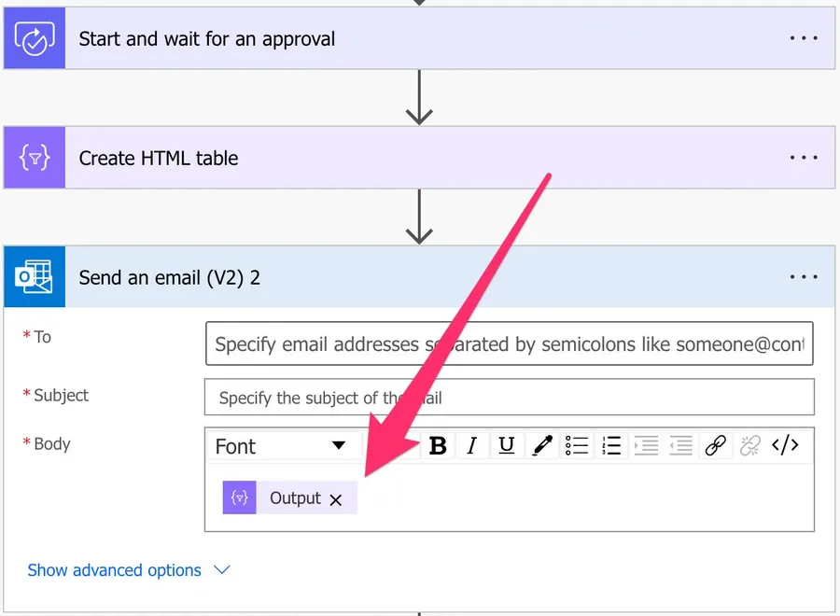Click the remove link broken-chain icon
The width and height of the screenshot is (840, 616).
pyautogui.click(x=749, y=446)
